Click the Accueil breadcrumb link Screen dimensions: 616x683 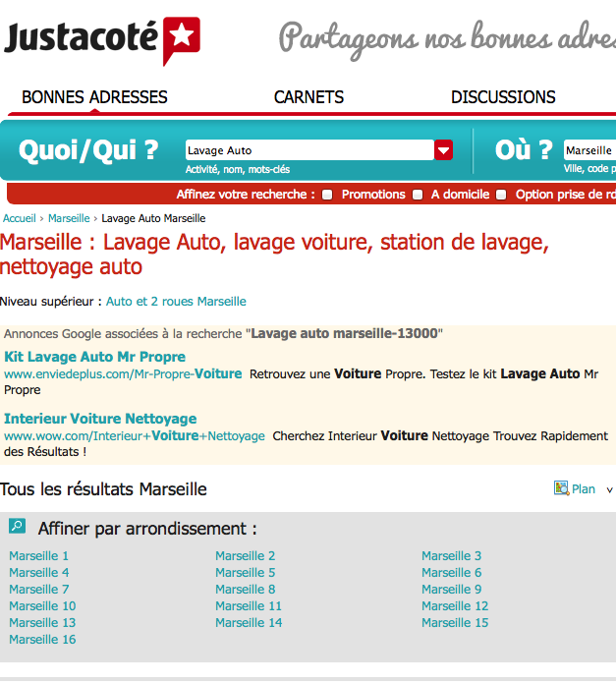[20, 218]
